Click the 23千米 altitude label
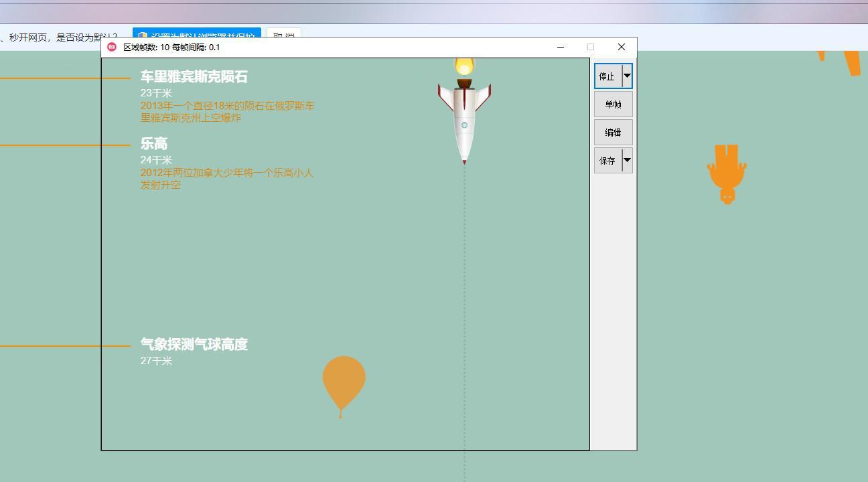 click(156, 93)
